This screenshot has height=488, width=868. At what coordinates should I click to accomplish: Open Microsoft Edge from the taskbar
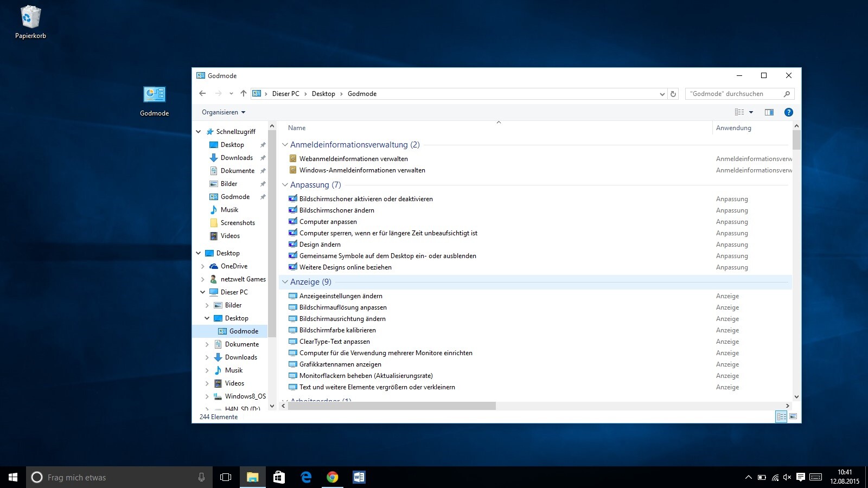306,477
